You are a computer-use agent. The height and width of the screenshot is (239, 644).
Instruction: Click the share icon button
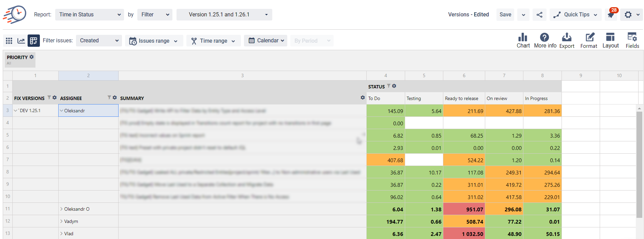[x=539, y=15]
